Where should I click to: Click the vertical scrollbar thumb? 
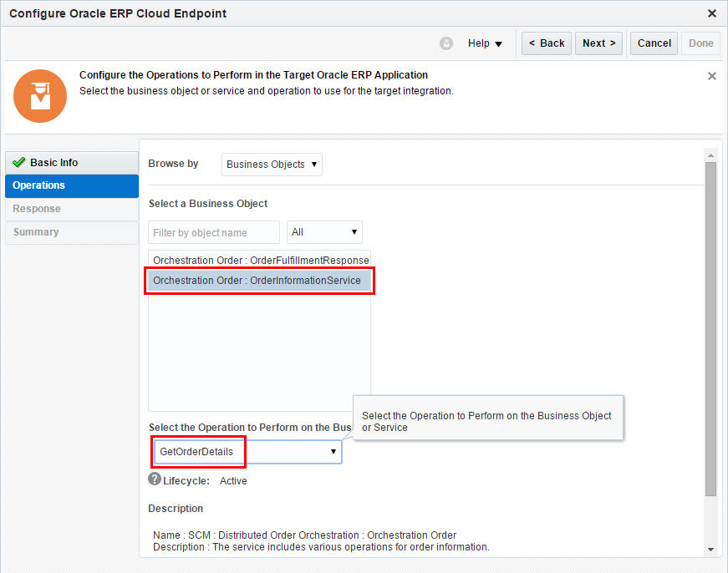[x=710, y=329]
